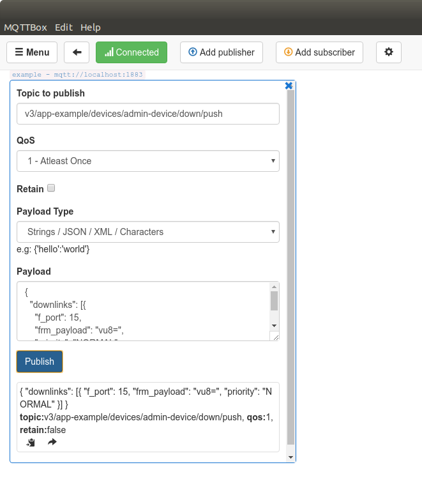Screen dimensions: 422x504
Task: Open the Edit menu
Action: pyautogui.click(x=64, y=27)
